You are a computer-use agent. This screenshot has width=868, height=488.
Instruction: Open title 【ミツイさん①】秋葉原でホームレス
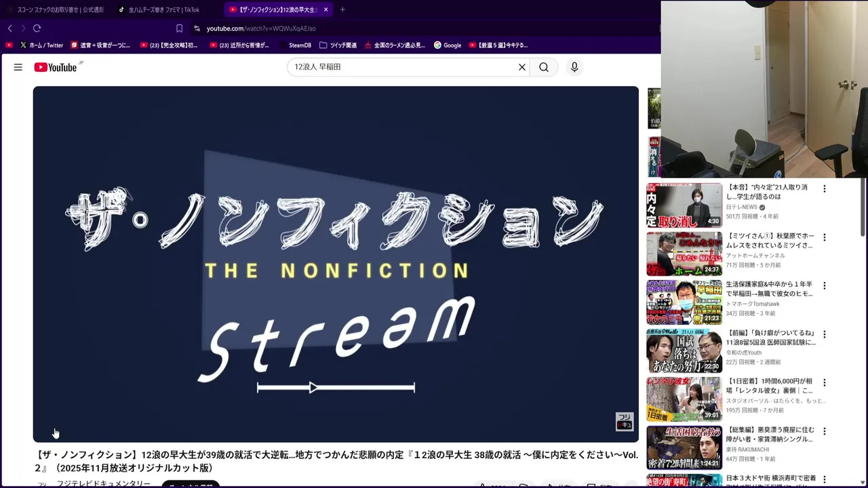769,240
